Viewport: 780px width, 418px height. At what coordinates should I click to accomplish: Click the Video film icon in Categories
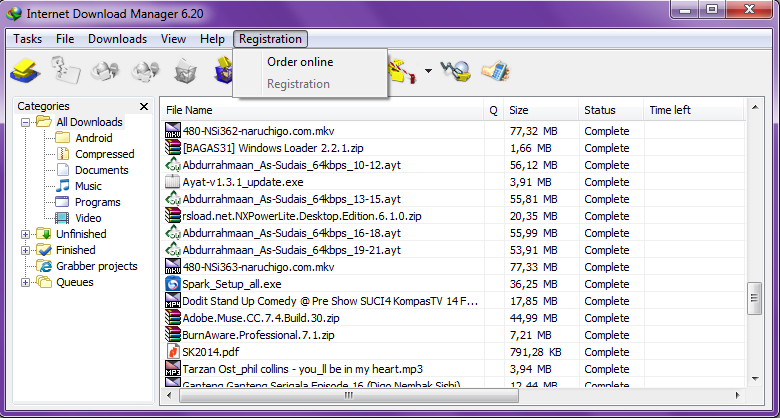pyautogui.click(x=62, y=217)
